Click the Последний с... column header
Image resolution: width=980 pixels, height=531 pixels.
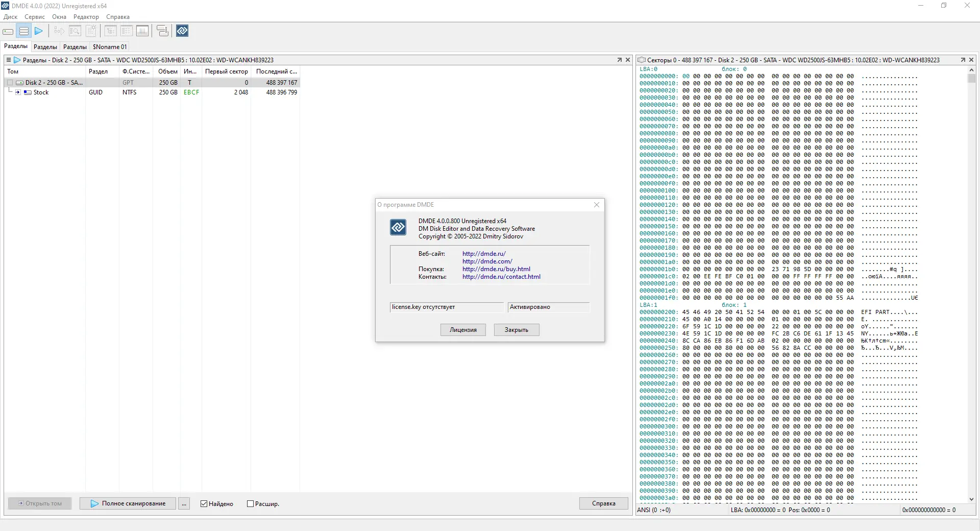pyautogui.click(x=276, y=71)
